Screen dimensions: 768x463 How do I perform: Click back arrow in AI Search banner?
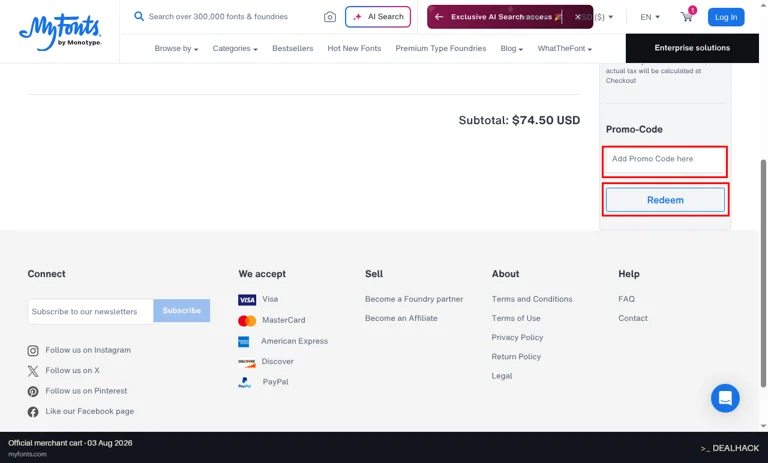(439, 17)
